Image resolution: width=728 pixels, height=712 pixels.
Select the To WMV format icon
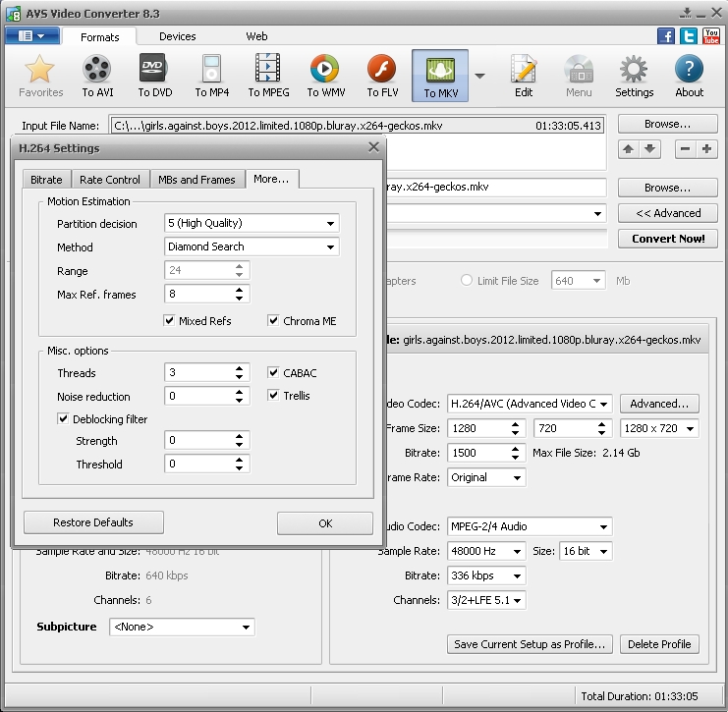click(x=325, y=76)
